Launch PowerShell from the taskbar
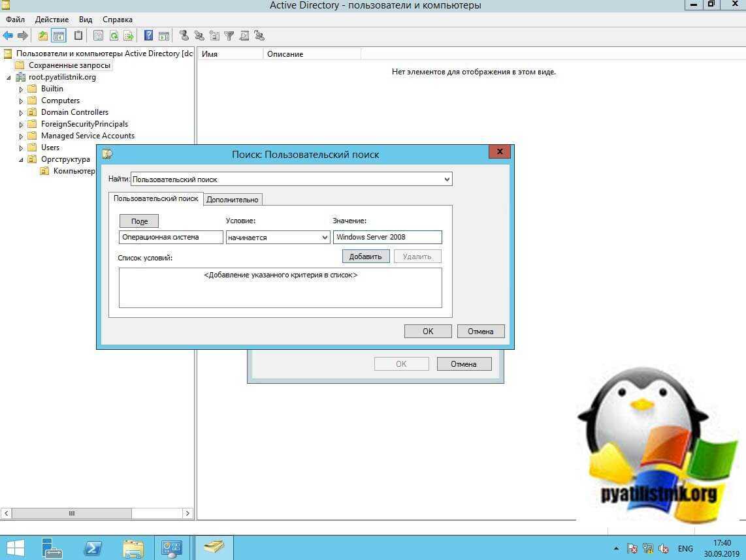Image resolution: width=746 pixels, height=560 pixels. [x=92, y=547]
